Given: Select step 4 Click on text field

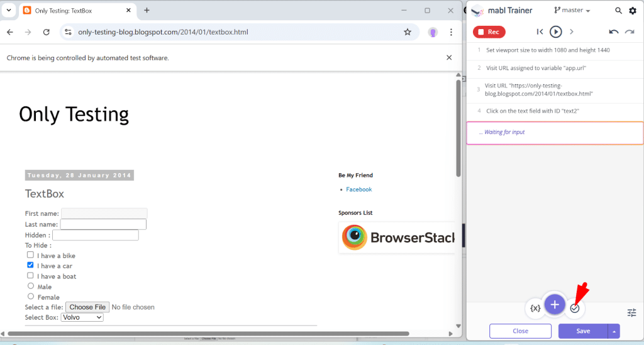Looking at the screenshot, I should (x=555, y=111).
